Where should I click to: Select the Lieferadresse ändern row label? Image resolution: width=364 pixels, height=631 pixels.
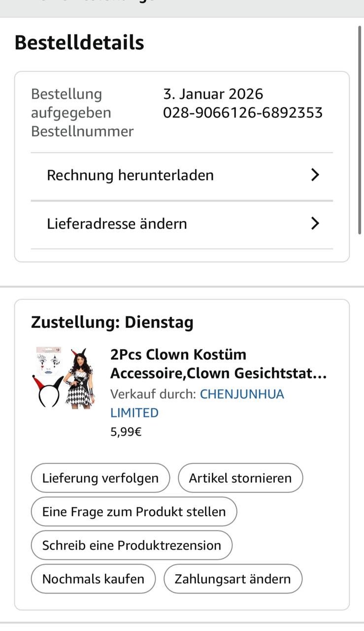pos(117,224)
